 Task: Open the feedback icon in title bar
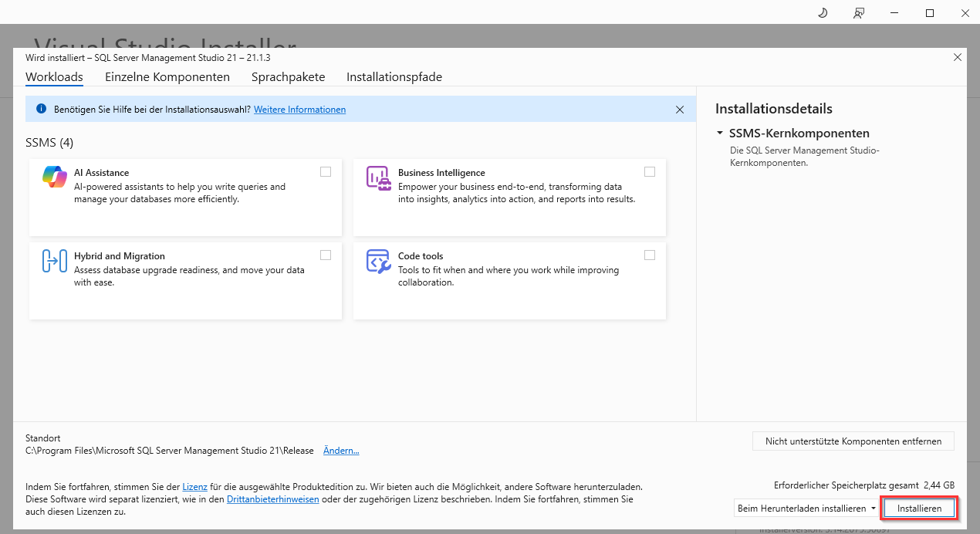click(858, 13)
